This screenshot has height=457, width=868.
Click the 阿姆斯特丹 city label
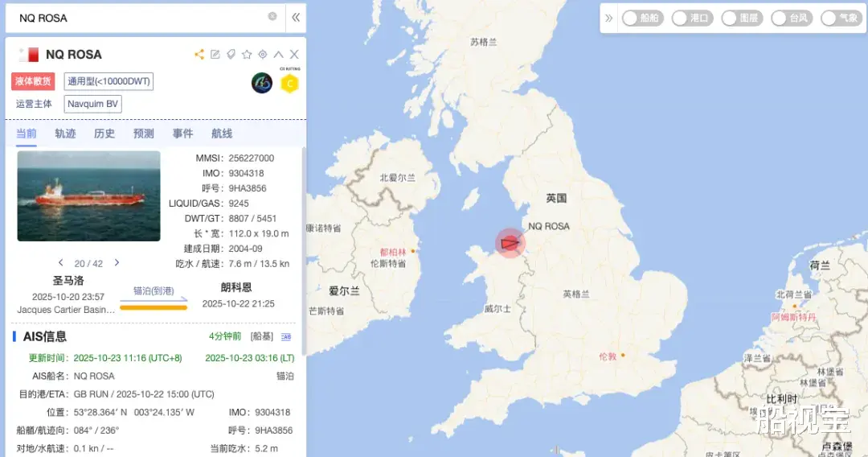click(793, 318)
